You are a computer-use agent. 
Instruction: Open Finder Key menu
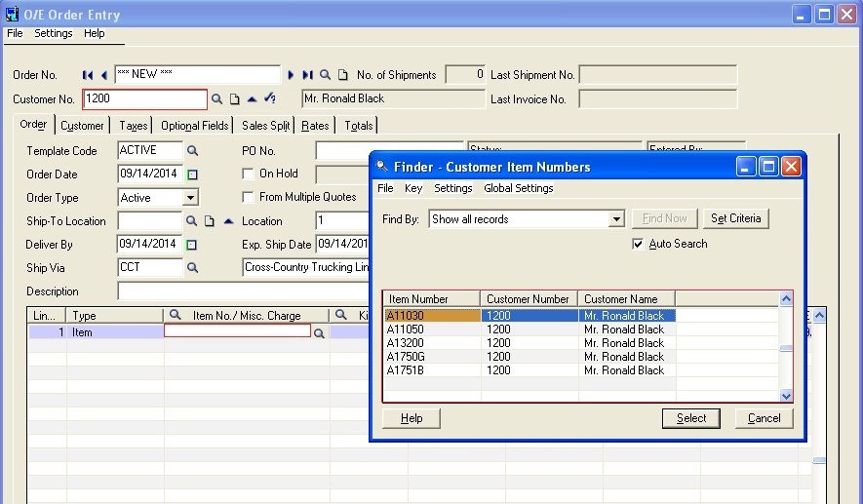(413, 188)
